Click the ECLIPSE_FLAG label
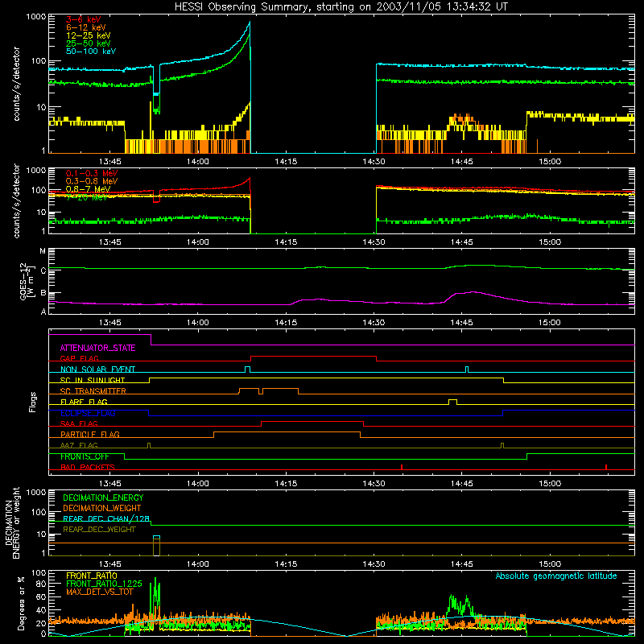 88,413
